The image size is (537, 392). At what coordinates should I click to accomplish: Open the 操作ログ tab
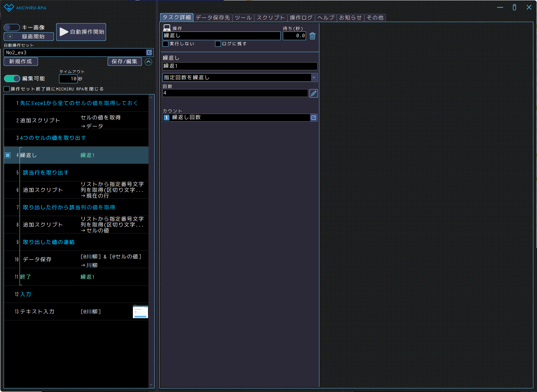(x=301, y=18)
